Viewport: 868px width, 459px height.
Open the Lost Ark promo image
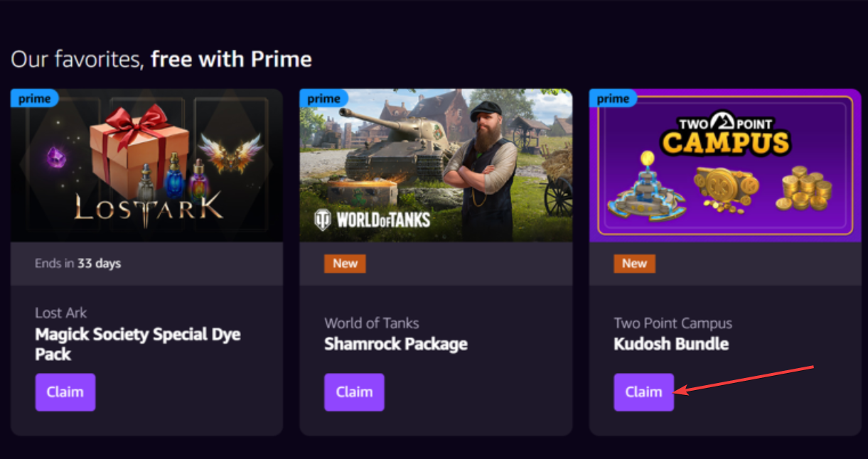pos(146,165)
